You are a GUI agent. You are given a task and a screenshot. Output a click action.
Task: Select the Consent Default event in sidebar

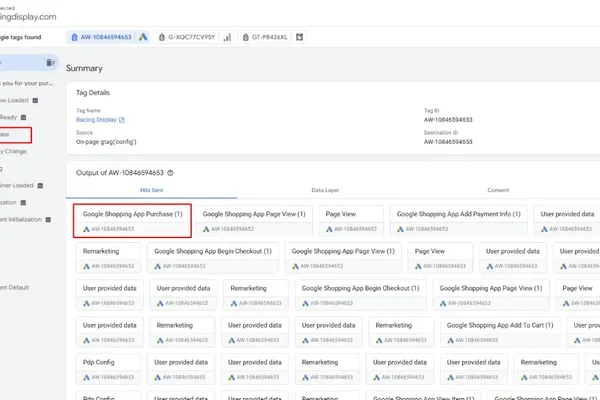click(x=14, y=288)
